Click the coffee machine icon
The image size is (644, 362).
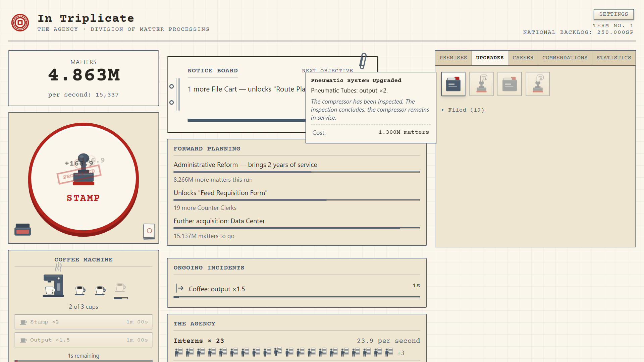point(53,286)
